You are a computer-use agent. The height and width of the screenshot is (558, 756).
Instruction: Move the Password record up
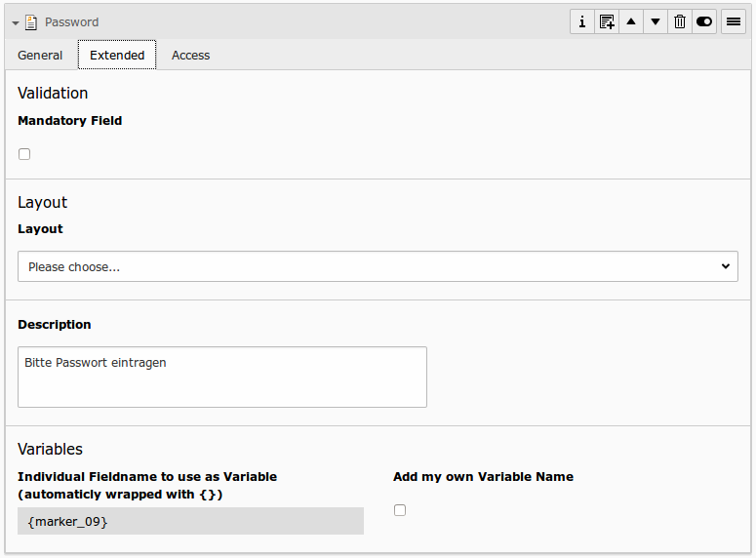point(631,21)
